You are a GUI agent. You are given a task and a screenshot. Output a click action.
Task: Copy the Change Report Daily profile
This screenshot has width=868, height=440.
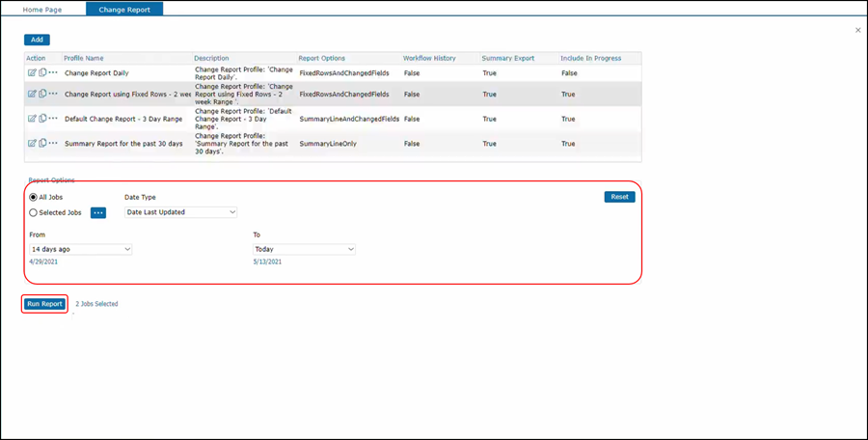(x=41, y=72)
